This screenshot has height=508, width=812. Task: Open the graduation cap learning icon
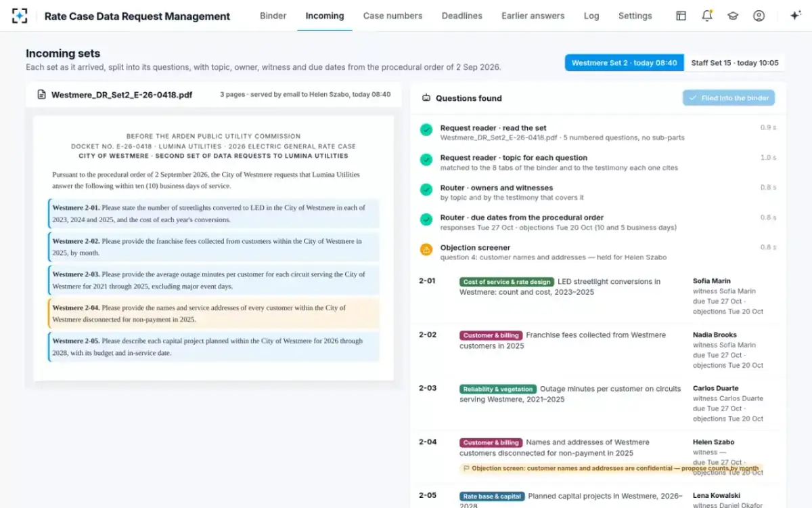coord(733,16)
